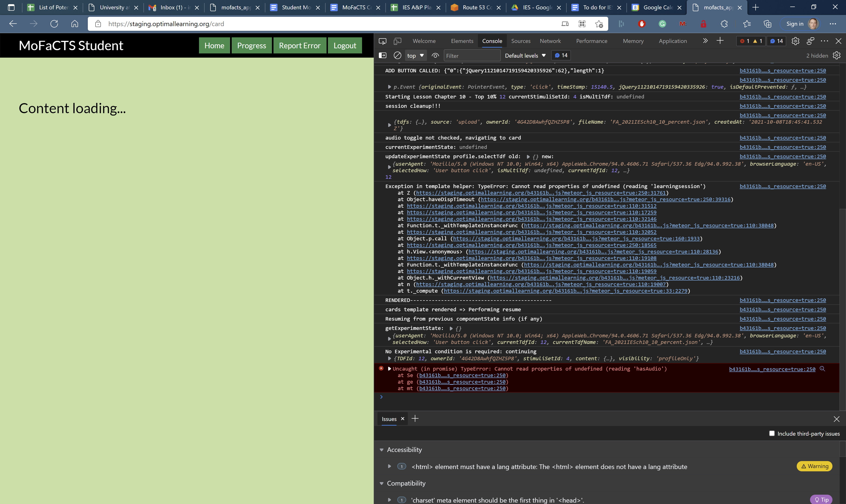This screenshot has width=846, height=504.
Task: Open an eval context sidebar in console
Action: (x=382, y=55)
